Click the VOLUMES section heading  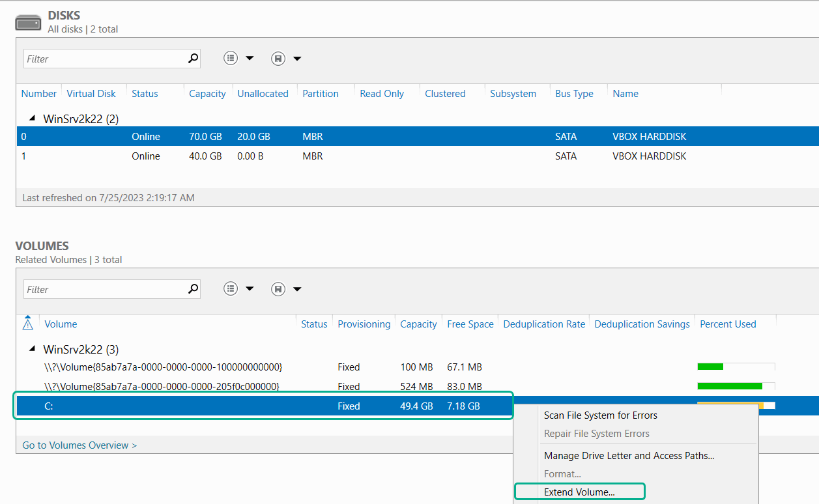click(x=42, y=245)
